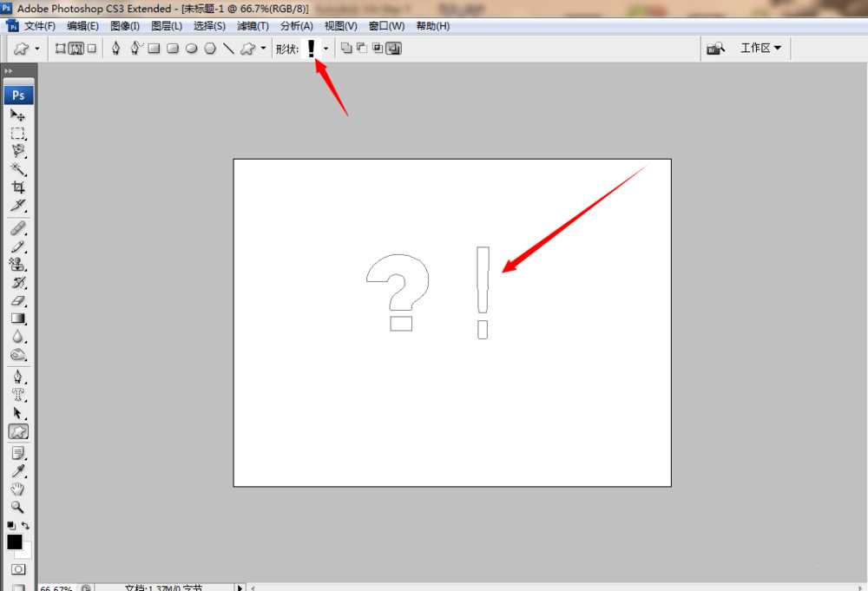
Task: Select the Magic Wand tool
Action: [17, 168]
